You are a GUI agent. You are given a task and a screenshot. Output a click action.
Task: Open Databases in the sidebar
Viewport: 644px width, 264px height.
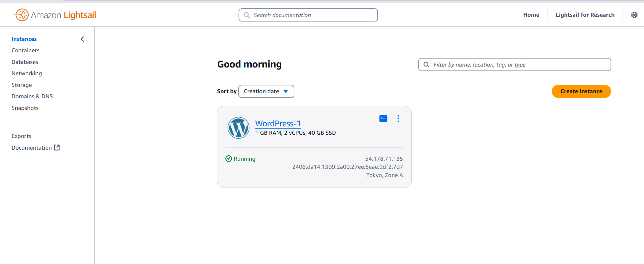[x=25, y=62]
